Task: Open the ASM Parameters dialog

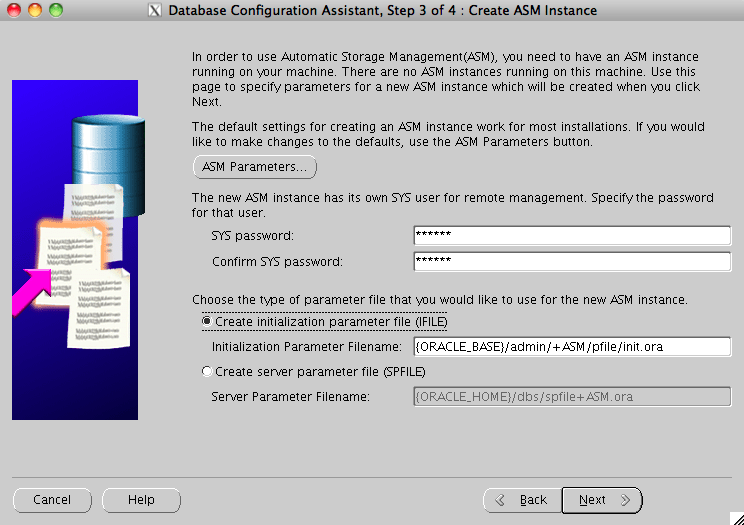Action: pyautogui.click(x=254, y=167)
